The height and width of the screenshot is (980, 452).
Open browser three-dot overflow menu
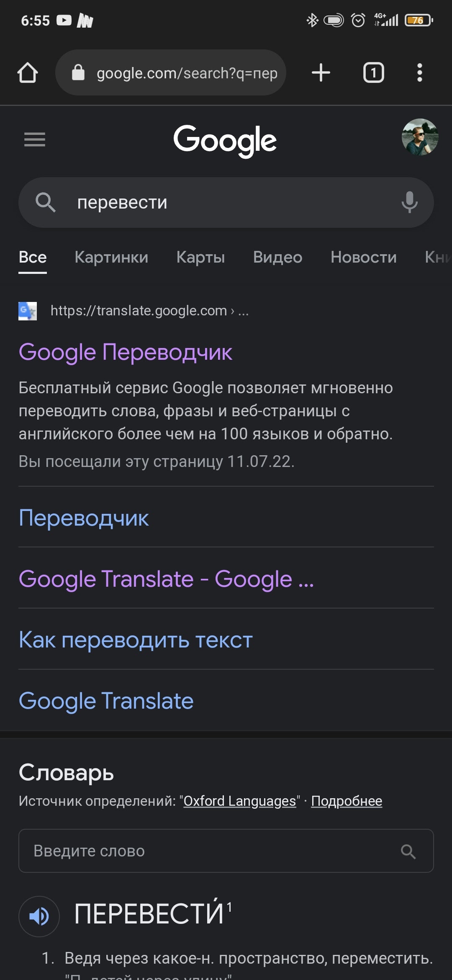coord(419,73)
